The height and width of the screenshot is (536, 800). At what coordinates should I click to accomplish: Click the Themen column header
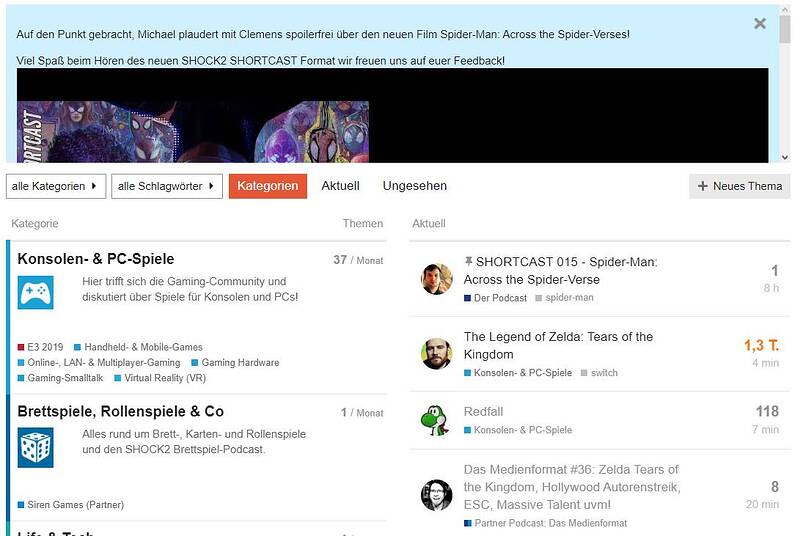[x=363, y=223]
